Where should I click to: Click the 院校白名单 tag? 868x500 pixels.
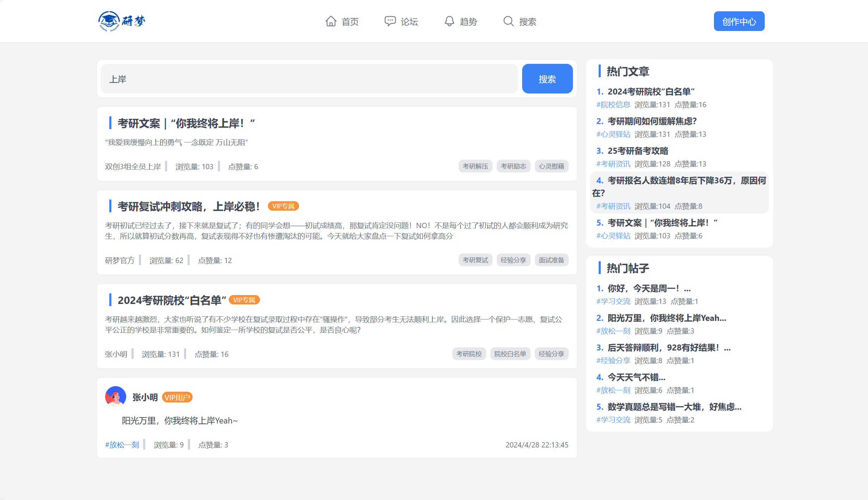(x=510, y=354)
